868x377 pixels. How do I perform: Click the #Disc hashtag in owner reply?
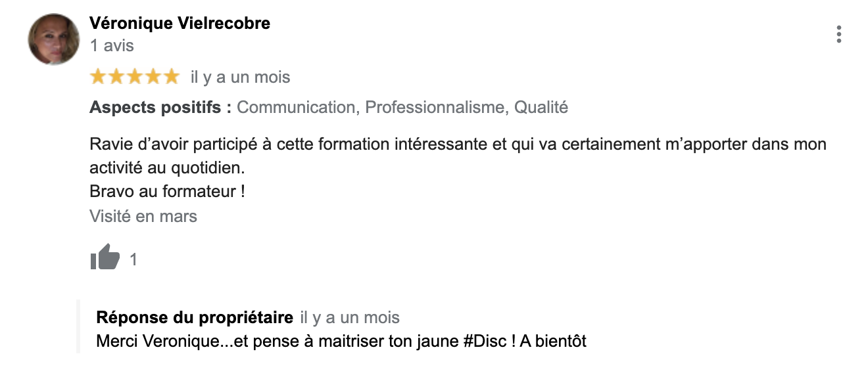485,342
